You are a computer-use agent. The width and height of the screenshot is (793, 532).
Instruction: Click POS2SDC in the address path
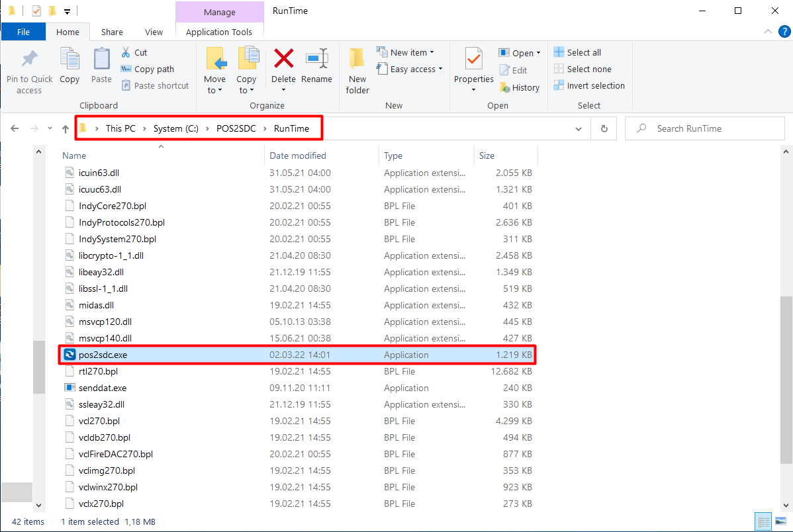click(x=236, y=128)
